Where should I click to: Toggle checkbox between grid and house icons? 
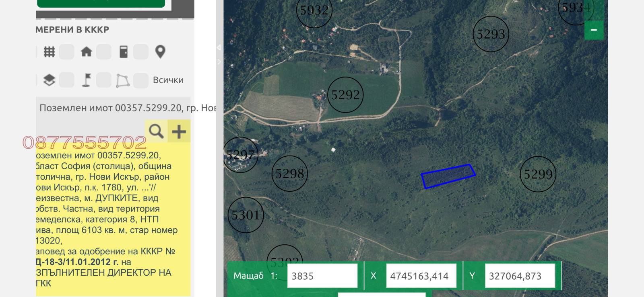[67, 52]
